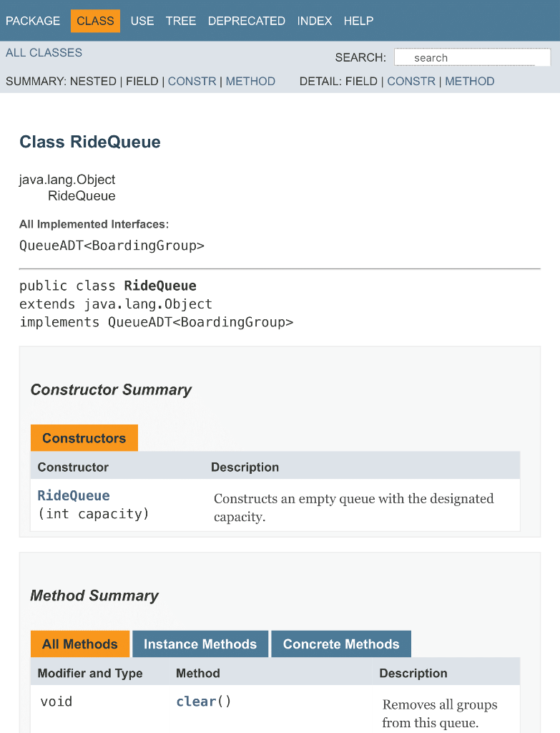Screen dimensions: 560x733
Task: Open the INDEX page
Action: [315, 21]
